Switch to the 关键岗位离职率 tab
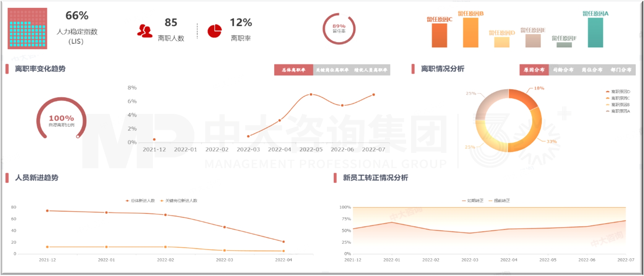Viewport: 644px width, 276px height. click(332, 70)
